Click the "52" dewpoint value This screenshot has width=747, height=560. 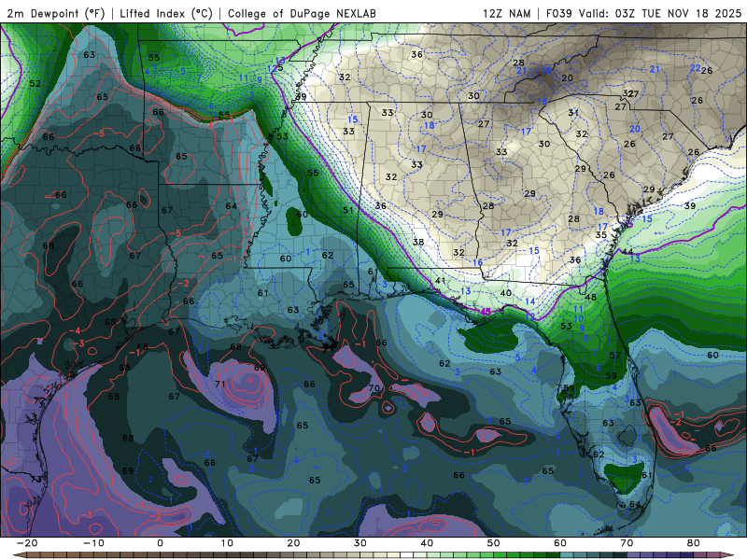pos(35,83)
